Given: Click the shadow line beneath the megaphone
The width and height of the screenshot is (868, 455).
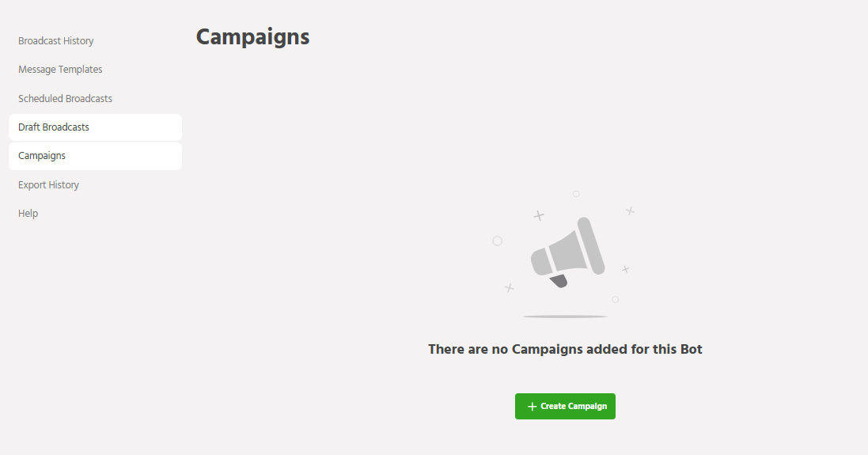Looking at the screenshot, I should point(565,317).
